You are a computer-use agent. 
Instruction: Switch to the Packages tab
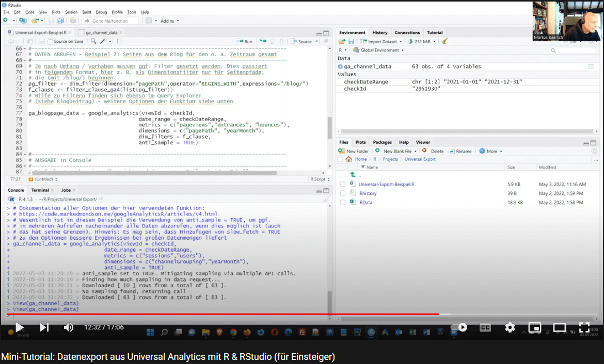(x=382, y=142)
